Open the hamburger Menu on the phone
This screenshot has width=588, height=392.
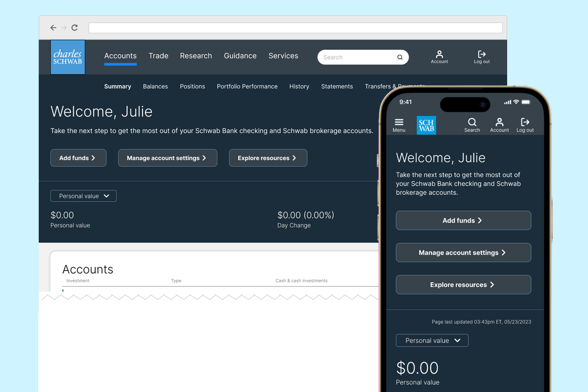(399, 125)
